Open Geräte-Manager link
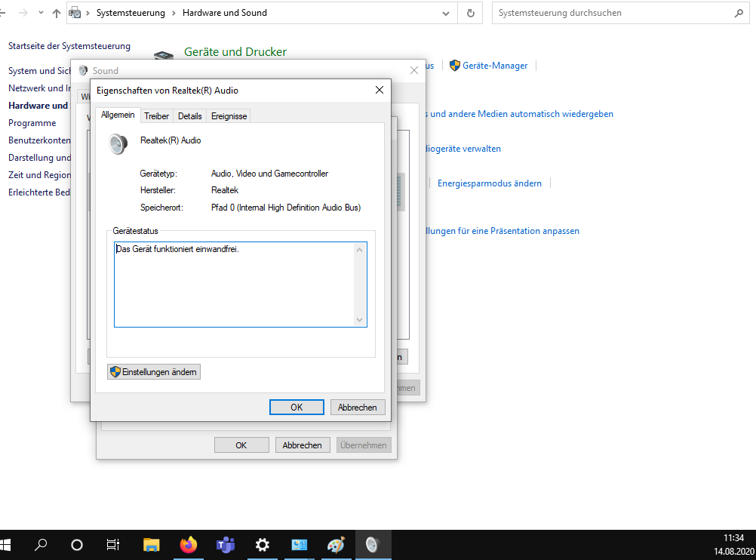 [x=495, y=66]
